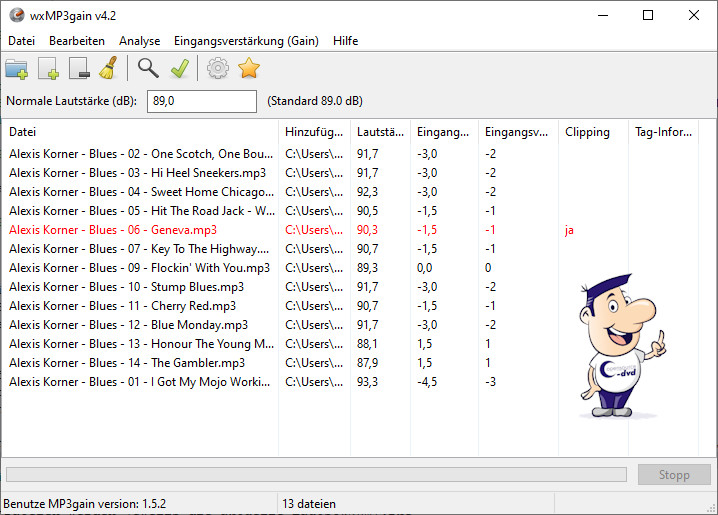Screen dimensions: 718x515
Task: Sort list by the Clipping column header
Action: (x=587, y=132)
